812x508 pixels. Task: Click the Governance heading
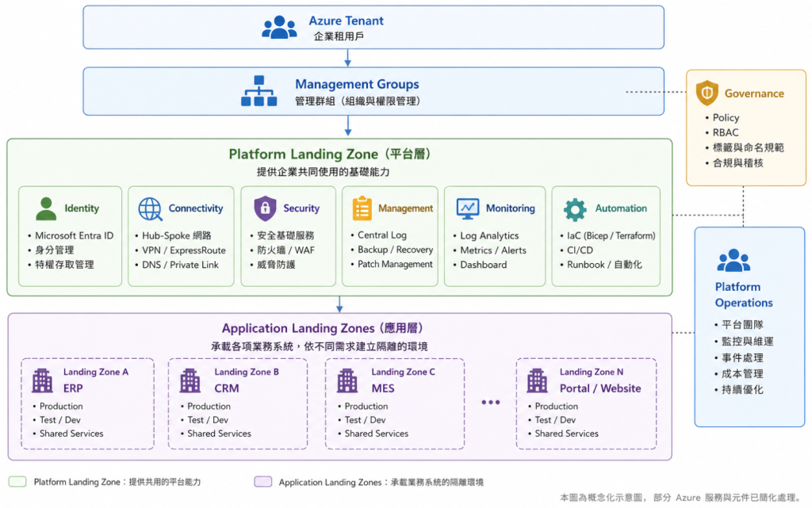pyautogui.click(x=754, y=94)
